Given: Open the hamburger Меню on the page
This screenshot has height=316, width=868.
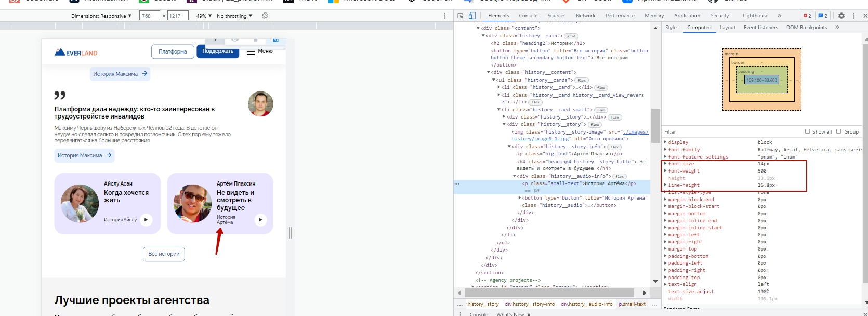Looking at the screenshot, I should click(259, 51).
